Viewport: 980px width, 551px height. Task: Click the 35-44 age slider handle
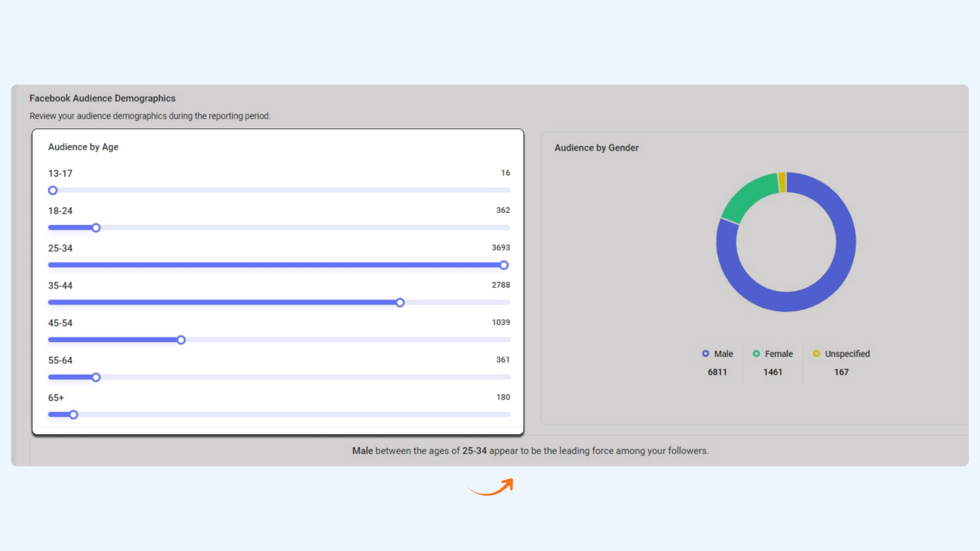pyautogui.click(x=400, y=303)
